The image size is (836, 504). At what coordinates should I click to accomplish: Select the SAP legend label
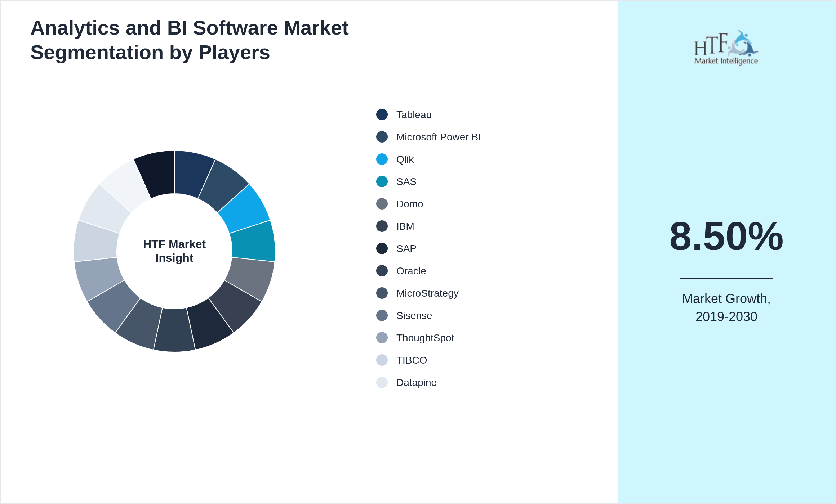[406, 248]
